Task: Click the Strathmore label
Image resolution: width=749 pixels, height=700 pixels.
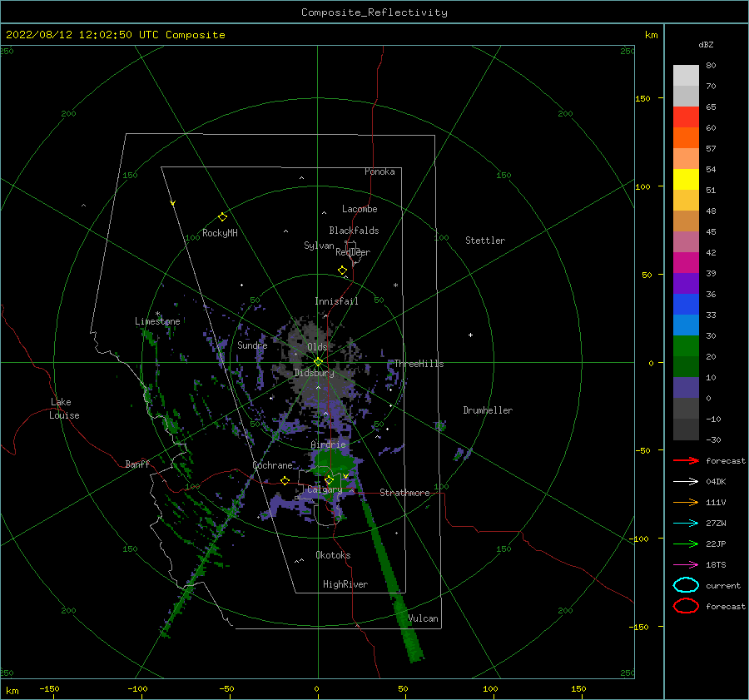Action: [404, 493]
